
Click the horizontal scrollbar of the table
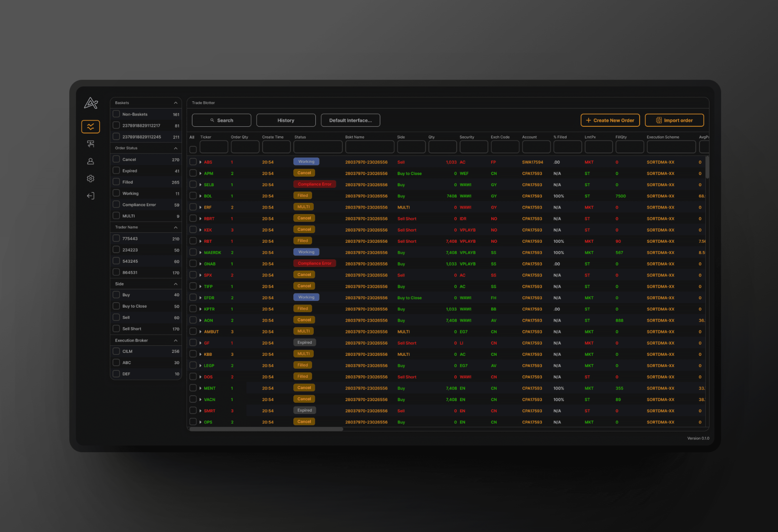tap(266, 429)
